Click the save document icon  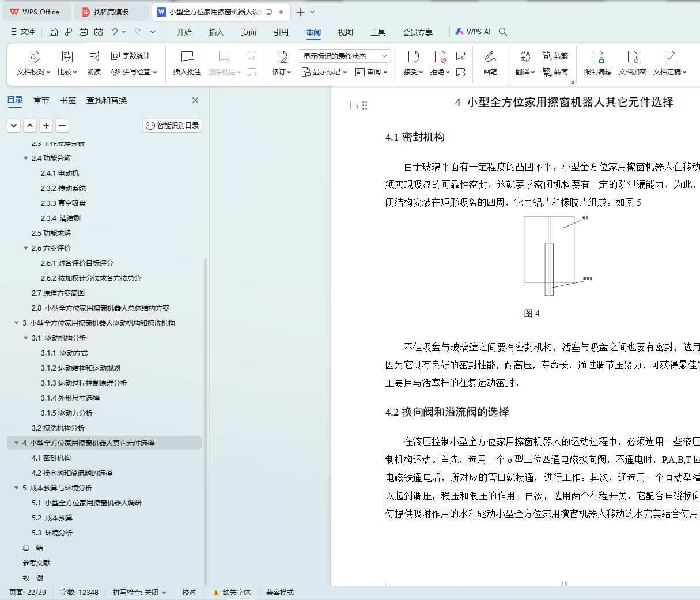54,32
